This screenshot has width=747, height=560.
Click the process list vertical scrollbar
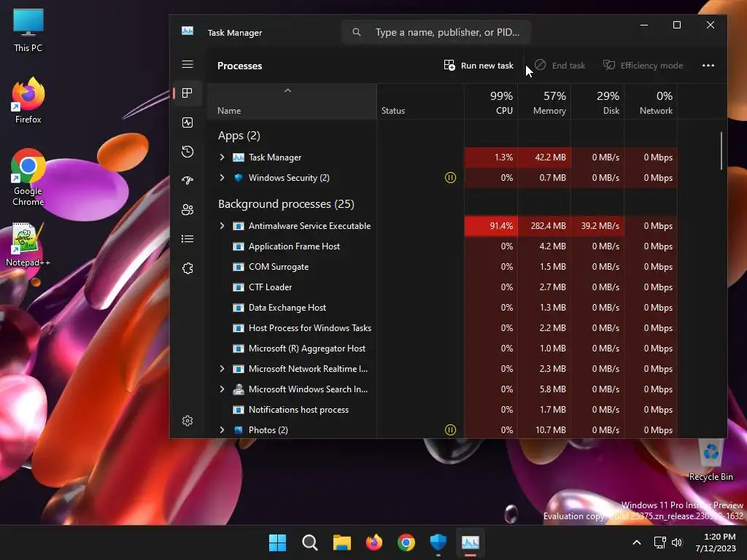pyautogui.click(x=721, y=150)
